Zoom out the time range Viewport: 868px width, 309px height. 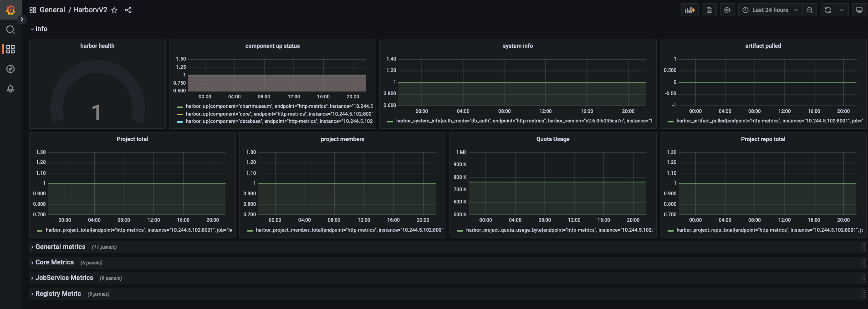pos(810,10)
